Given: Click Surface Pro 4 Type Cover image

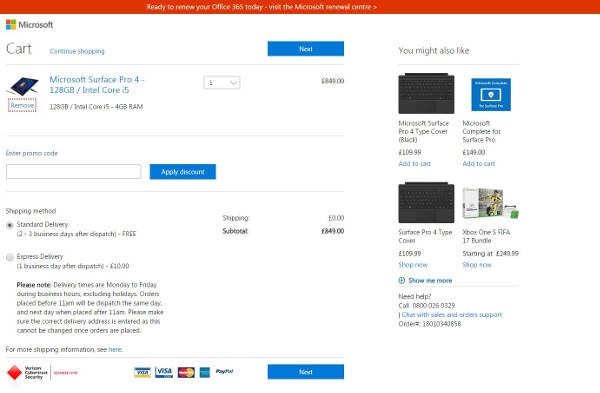Looking at the screenshot, I should (x=426, y=202).
